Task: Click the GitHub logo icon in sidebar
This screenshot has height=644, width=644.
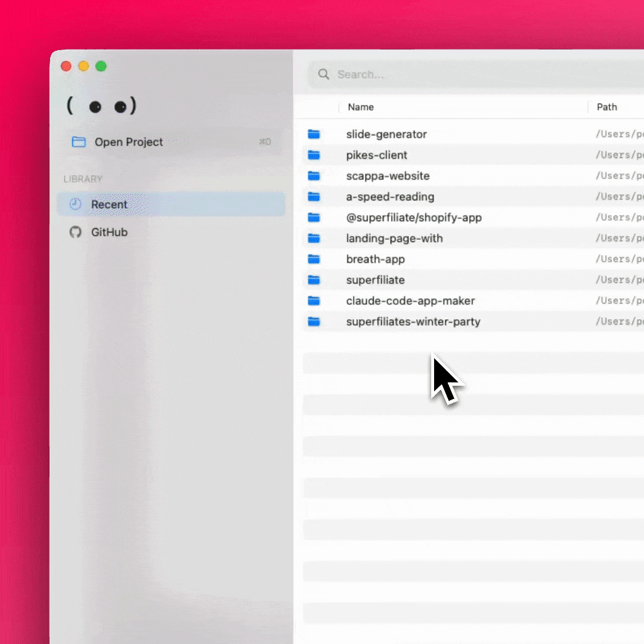Action: pyautogui.click(x=76, y=233)
